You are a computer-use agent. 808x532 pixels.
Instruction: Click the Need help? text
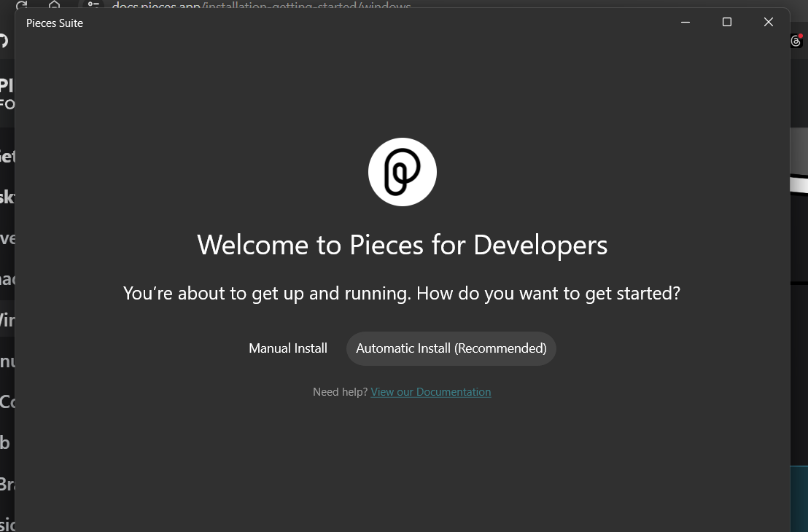pos(340,392)
